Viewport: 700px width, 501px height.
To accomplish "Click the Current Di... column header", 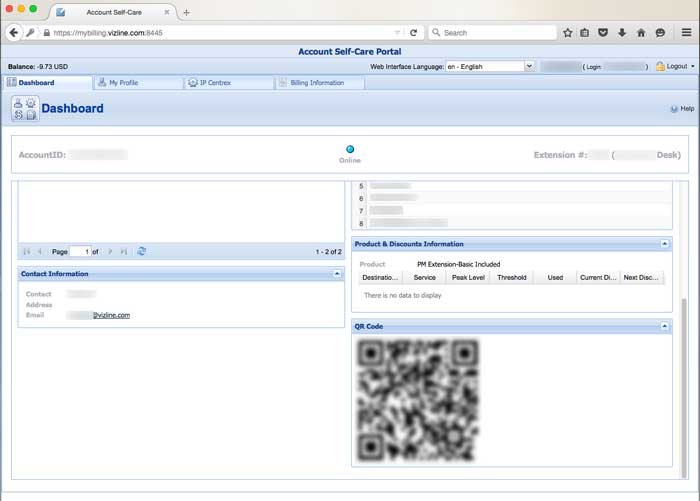I will [x=598, y=278].
